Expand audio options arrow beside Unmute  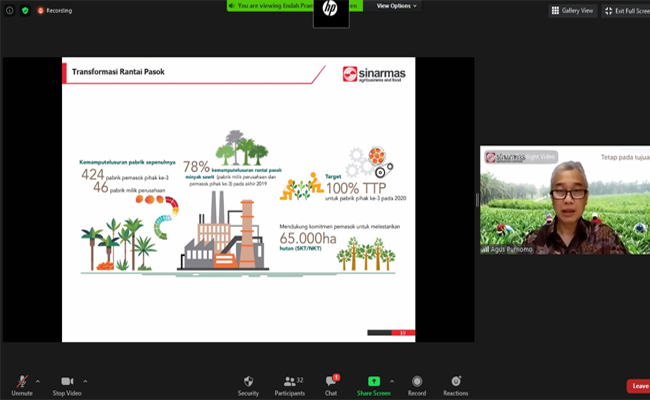click(x=38, y=381)
